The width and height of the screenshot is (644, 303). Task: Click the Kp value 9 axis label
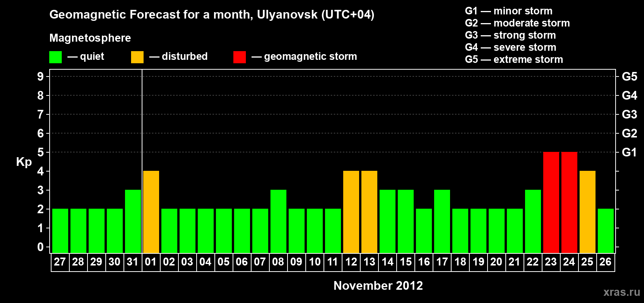[41, 77]
